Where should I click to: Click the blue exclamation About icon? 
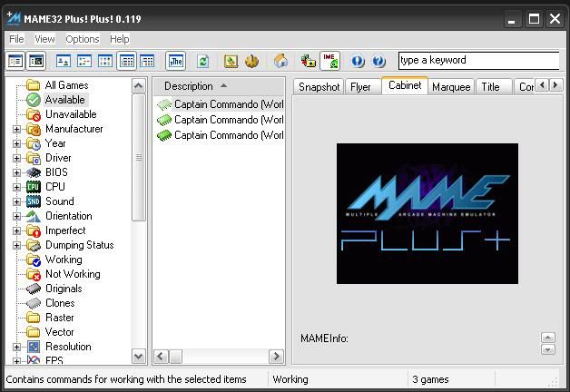coord(358,61)
